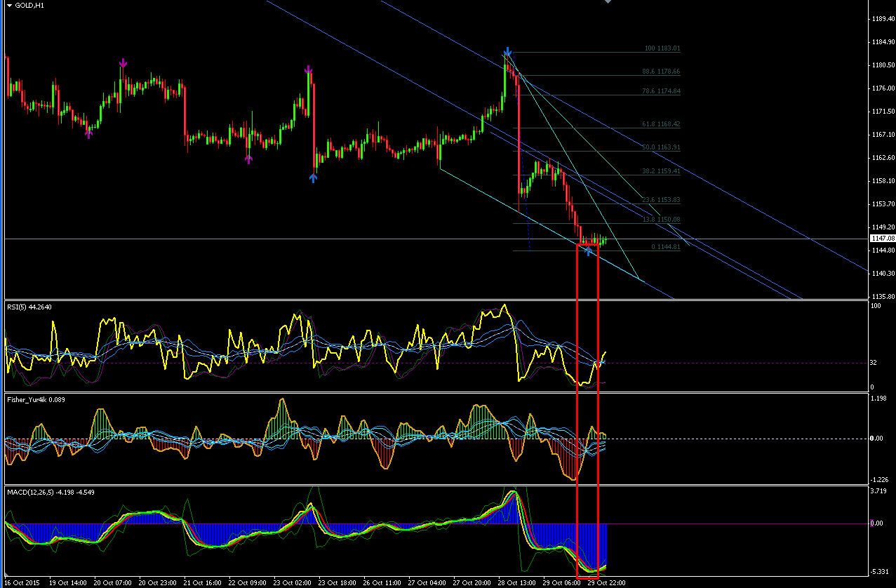Click the 27 Oct 20:00 time axis label
Image resolution: width=896 pixels, height=588 pixels.
[x=472, y=582]
